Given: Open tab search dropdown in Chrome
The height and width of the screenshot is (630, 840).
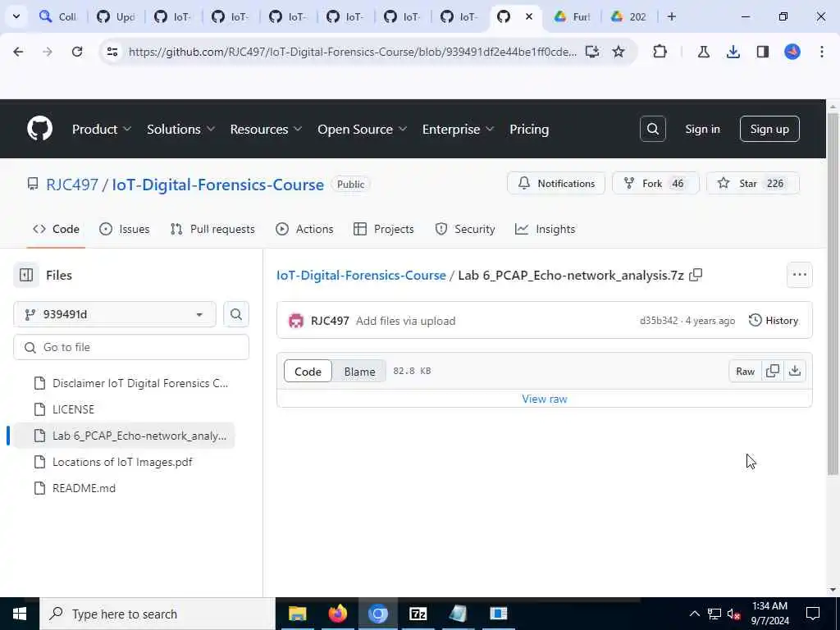Looking at the screenshot, I should coord(16,16).
